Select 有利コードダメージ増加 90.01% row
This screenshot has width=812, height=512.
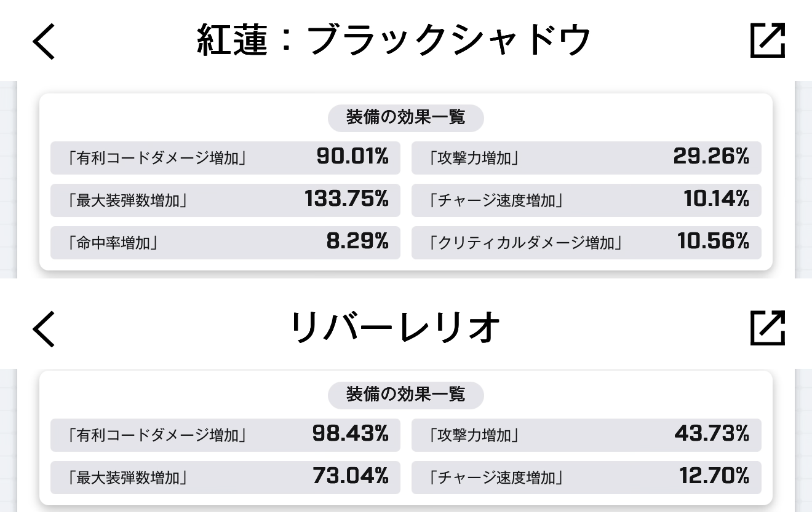(x=225, y=158)
